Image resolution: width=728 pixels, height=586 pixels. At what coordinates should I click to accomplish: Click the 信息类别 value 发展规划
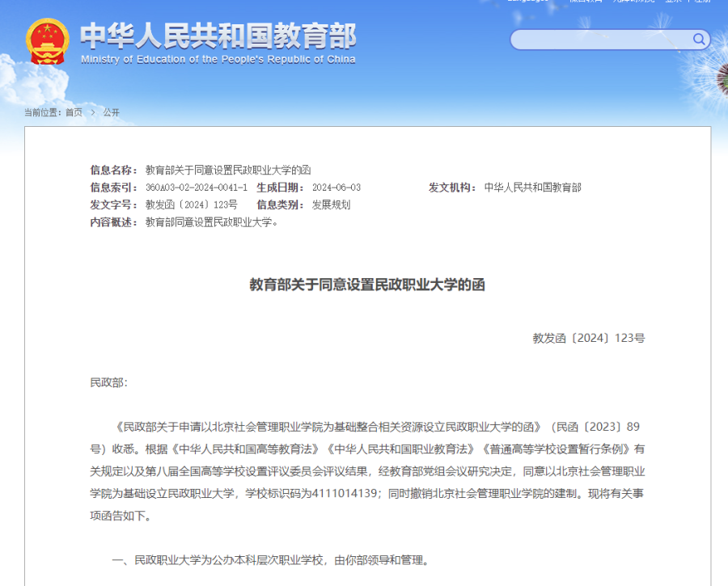[332, 204]
